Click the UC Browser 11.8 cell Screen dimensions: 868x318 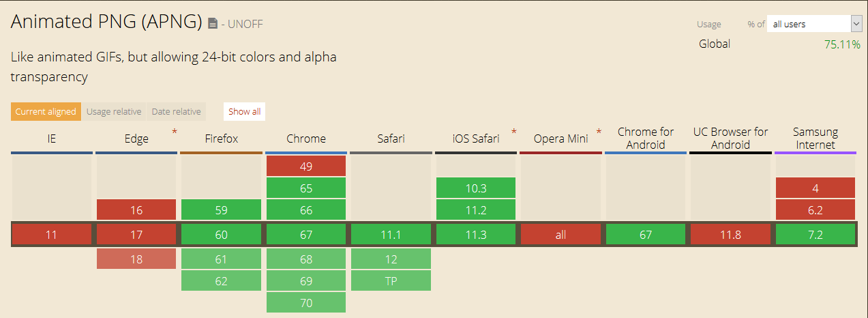tap(730, 235)
